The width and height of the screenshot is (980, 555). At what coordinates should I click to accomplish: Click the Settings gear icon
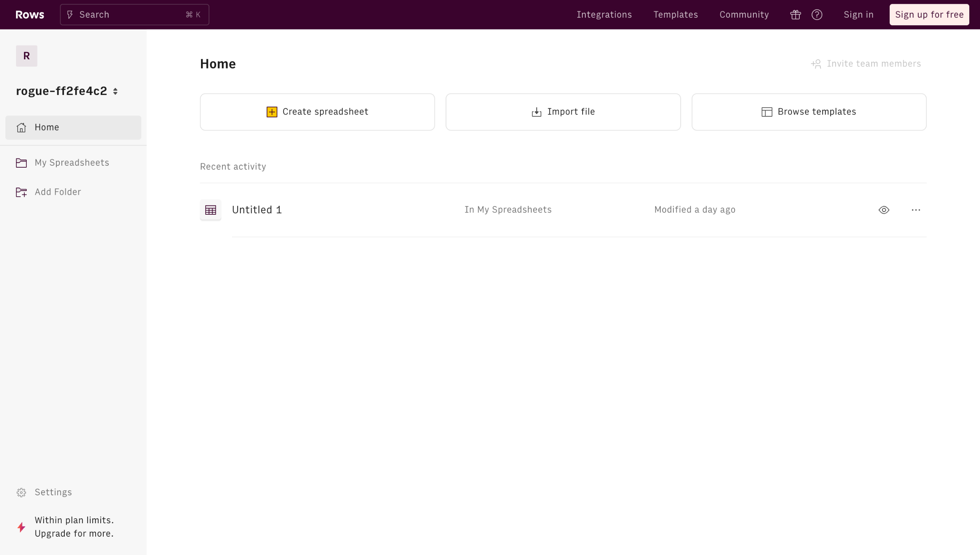tap(21, 492)
